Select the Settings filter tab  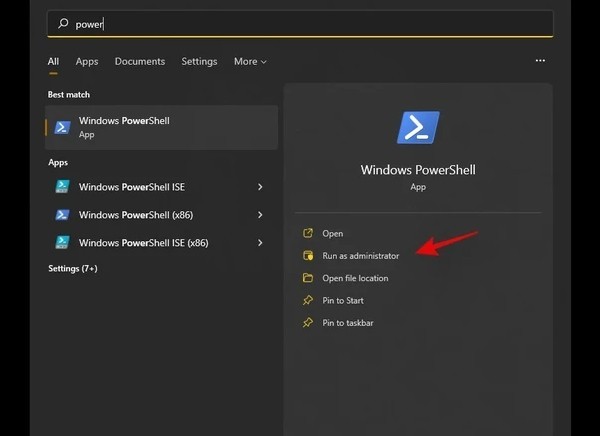point(199,62)
